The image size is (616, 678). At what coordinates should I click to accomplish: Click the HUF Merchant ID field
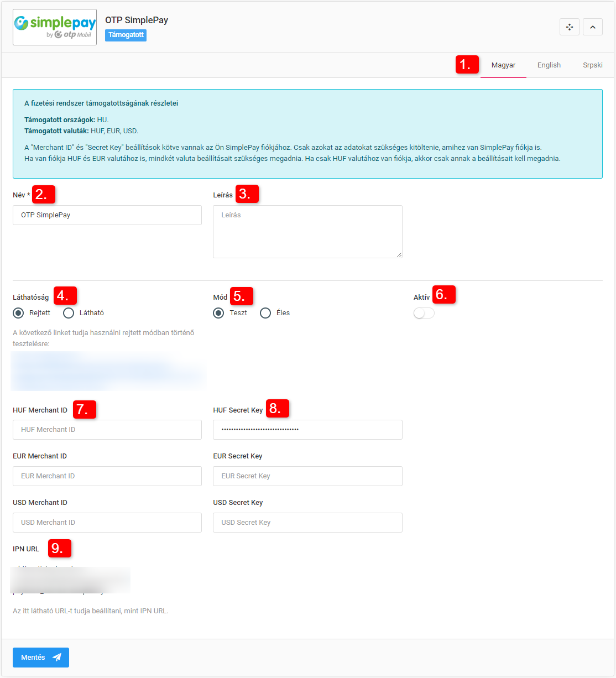coord(107,430)
